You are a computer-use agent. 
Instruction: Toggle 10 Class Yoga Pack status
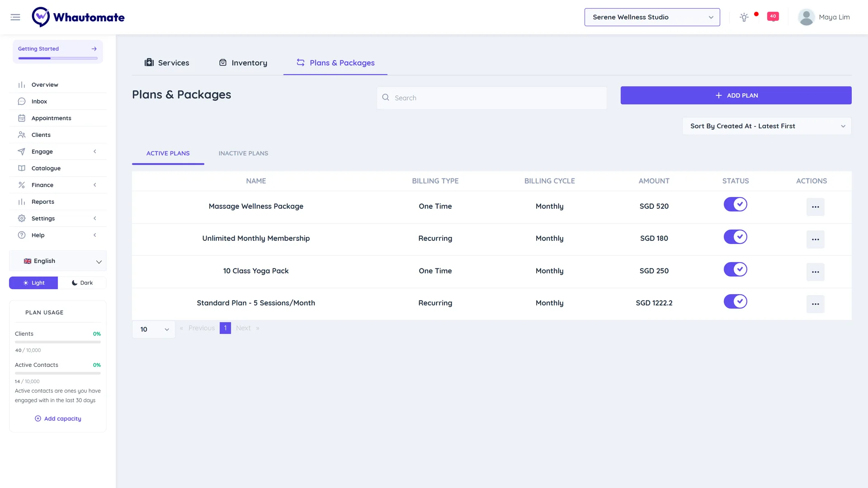735,269
